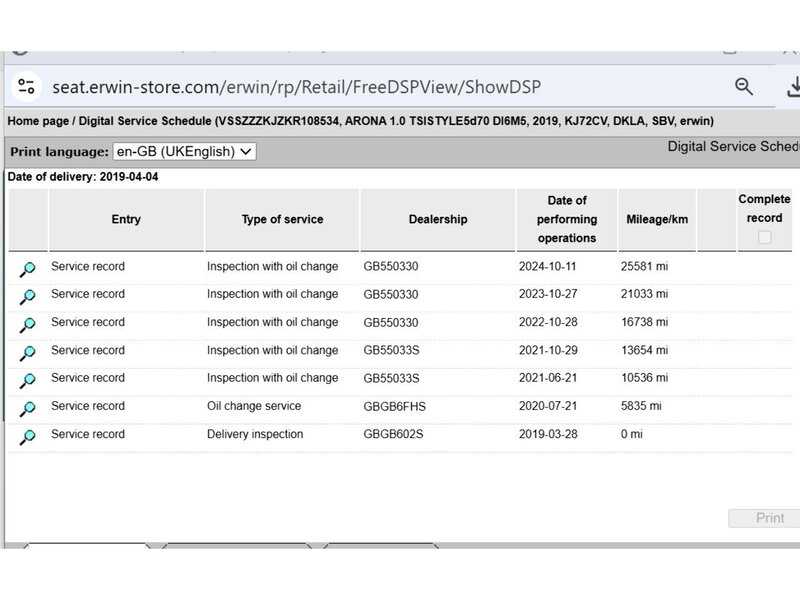The image size is (800, 600).
Task: Select the Date of performing operations header
Action: click(567, 219)
